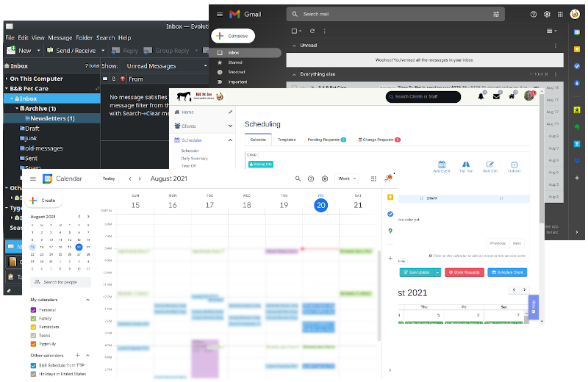The width and height of the screenshot is (588, 382).
Task: Open Gmail support help icon
Action: coord(534,14)
